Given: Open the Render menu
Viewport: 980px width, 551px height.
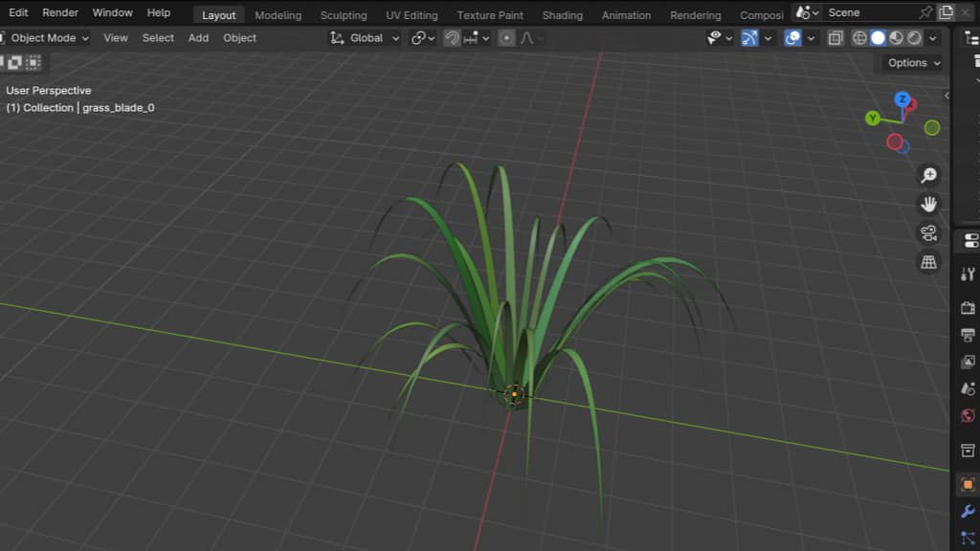Looking at the screenshot, I should click(x=59, y=12).
